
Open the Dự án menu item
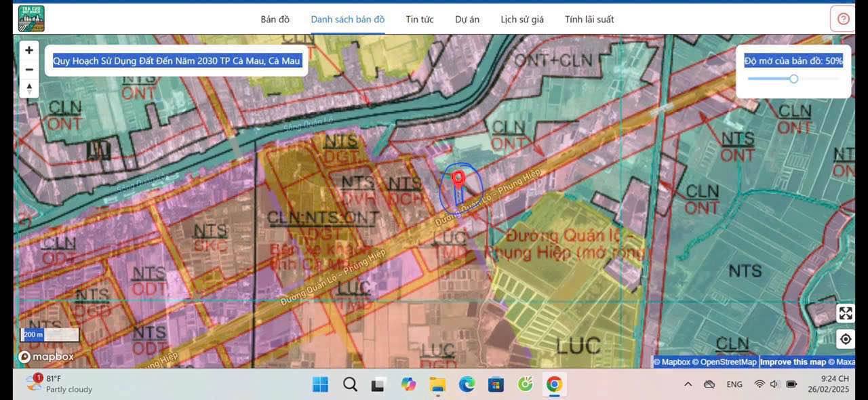[467, 20]
